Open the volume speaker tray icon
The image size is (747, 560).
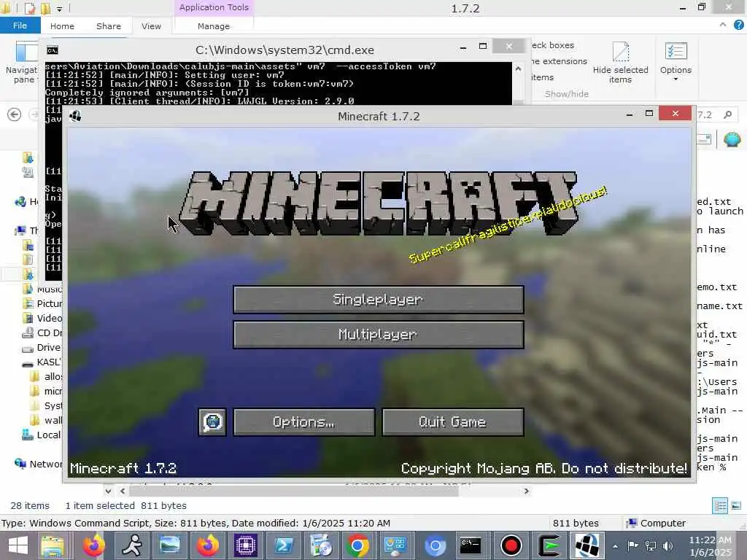tap(668, 545)
